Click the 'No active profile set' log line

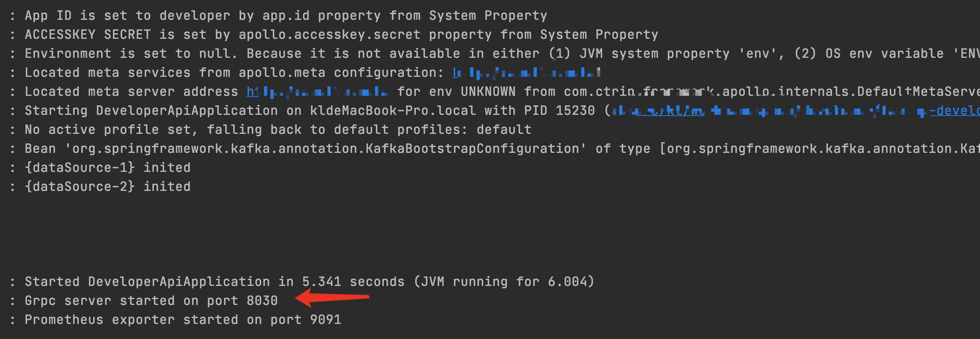[x=278, y=130]
